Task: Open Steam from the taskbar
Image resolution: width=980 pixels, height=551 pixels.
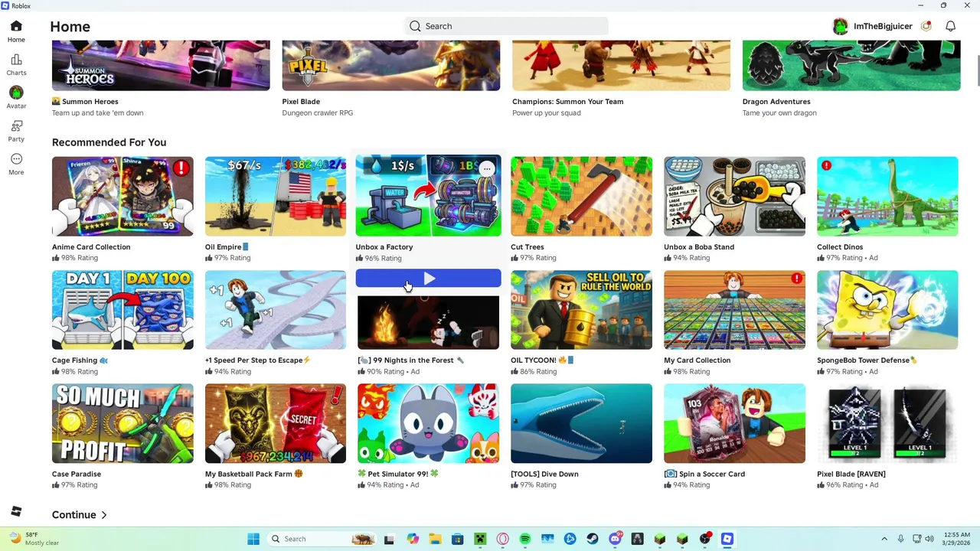Action: 593,539
